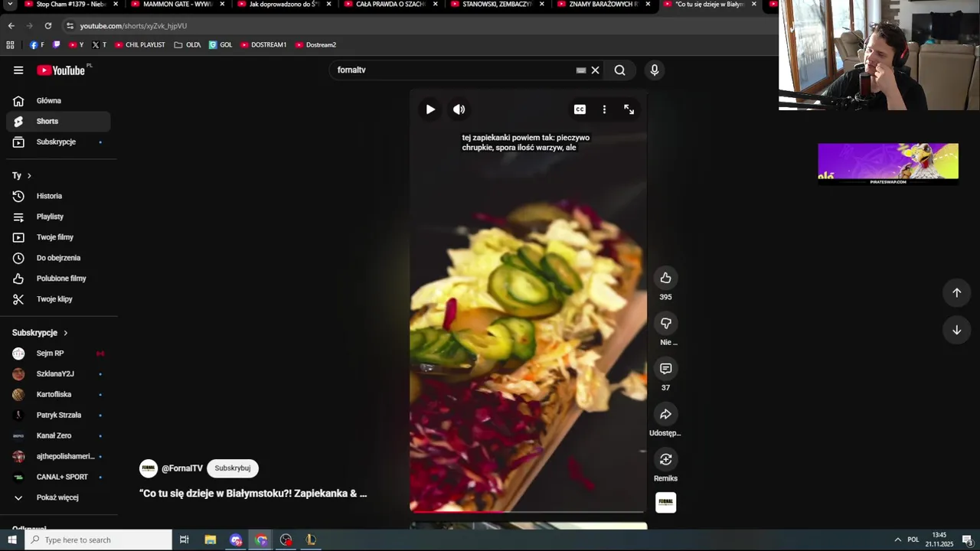Mute the Shorts video volume
Image resolution: width=980 pixels, height=551 pixels.
pyautogui.click(x=459, y=109)
